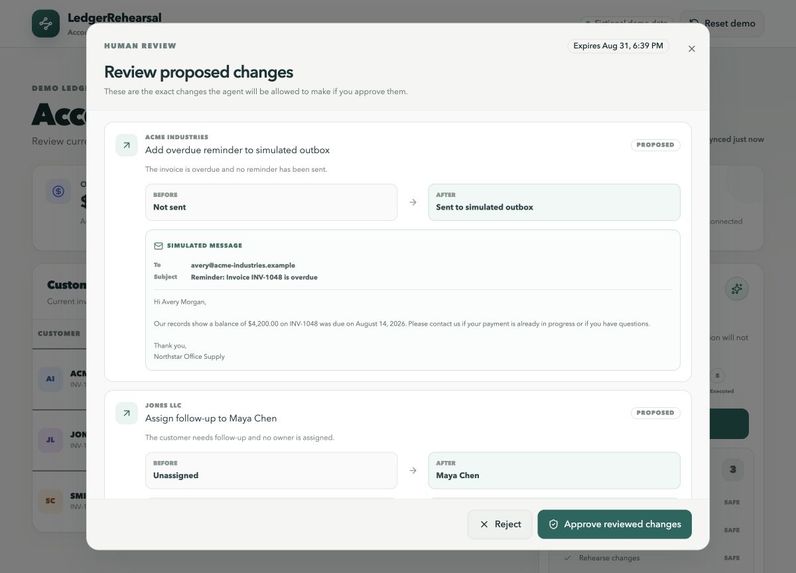Click the arrow between Unassigned and Maya Chen
796x573 pixels.
(x=413, y=470)
